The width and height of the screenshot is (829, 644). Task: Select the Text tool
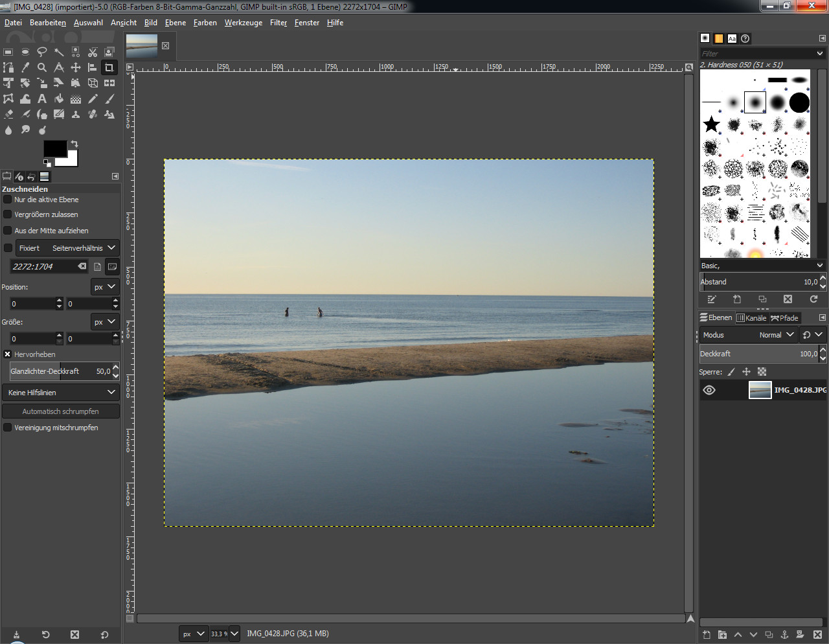click(x=42, y=98)
